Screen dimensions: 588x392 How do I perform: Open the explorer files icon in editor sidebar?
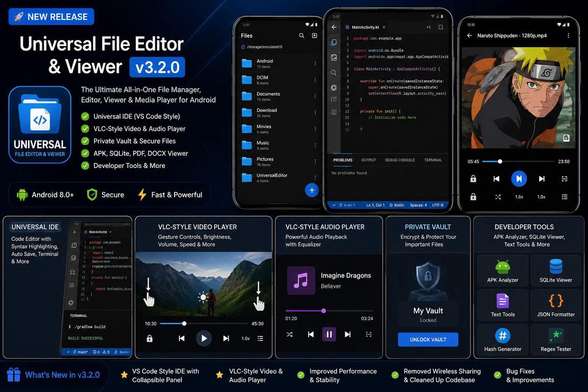[x=333, y=42]
